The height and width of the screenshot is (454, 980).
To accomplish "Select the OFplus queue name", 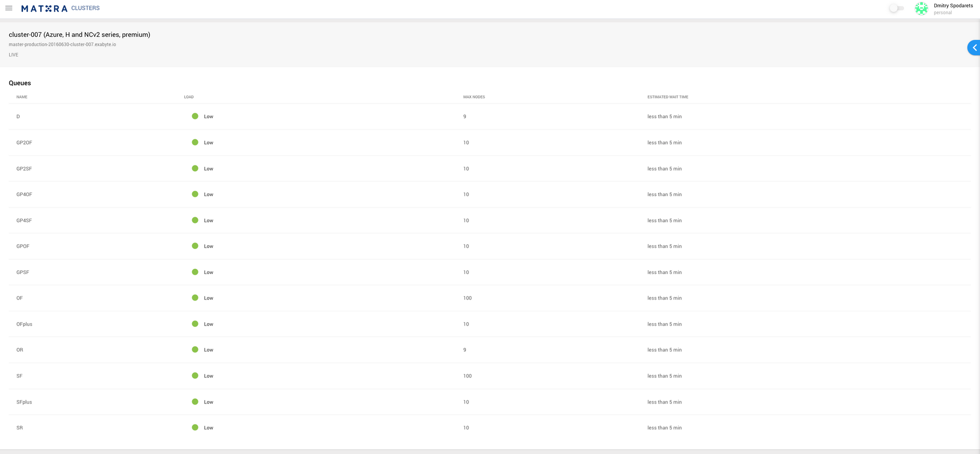I will click(x=24, y=324).
